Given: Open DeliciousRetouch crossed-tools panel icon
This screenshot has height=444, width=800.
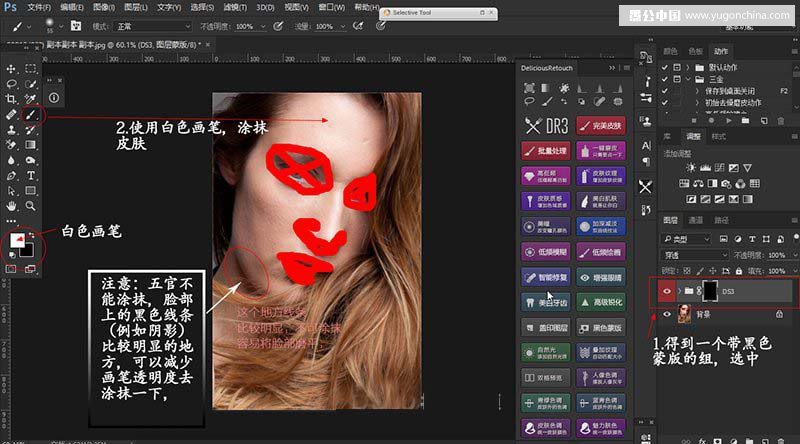Looking at the screenshot, I should 645,187.
